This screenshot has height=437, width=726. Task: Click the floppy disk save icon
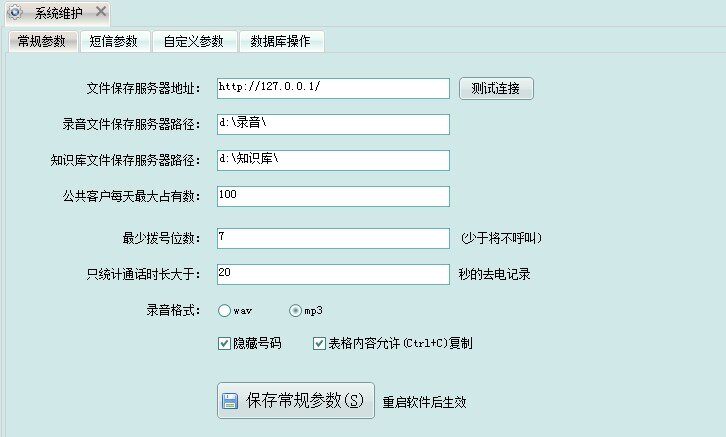[230, 401]
